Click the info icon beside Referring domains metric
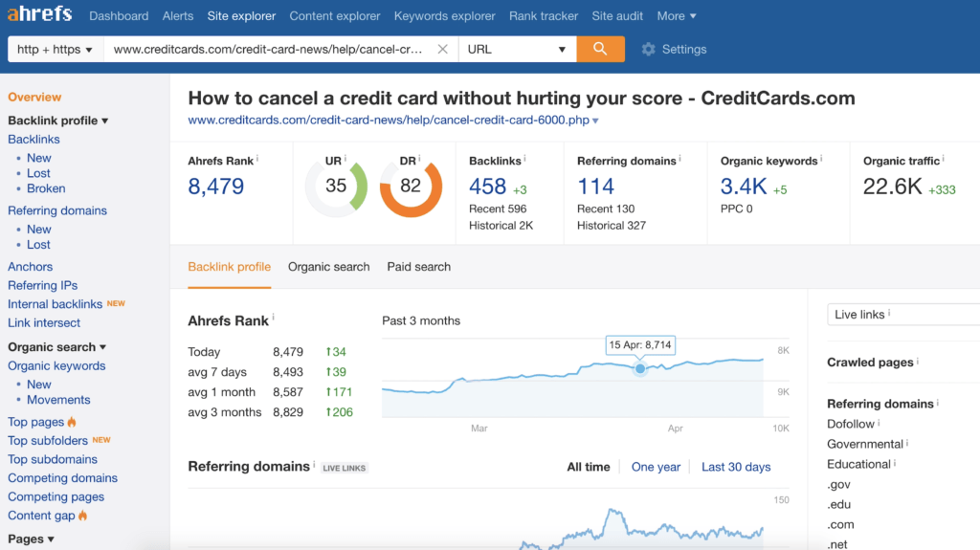Viewport: 980px width, 550px height. pos(680,159)
